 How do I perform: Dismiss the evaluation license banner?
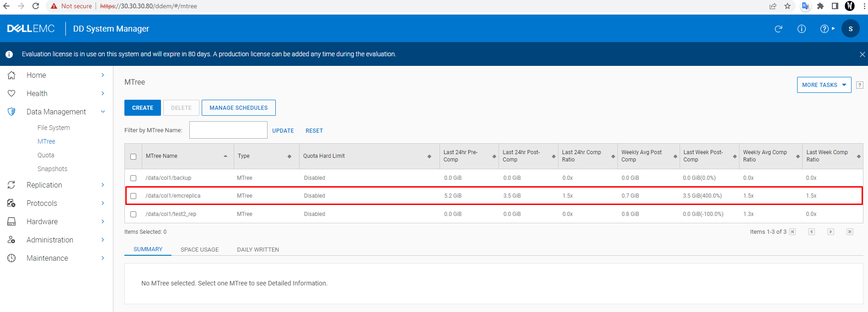click(x=862, y=54)
